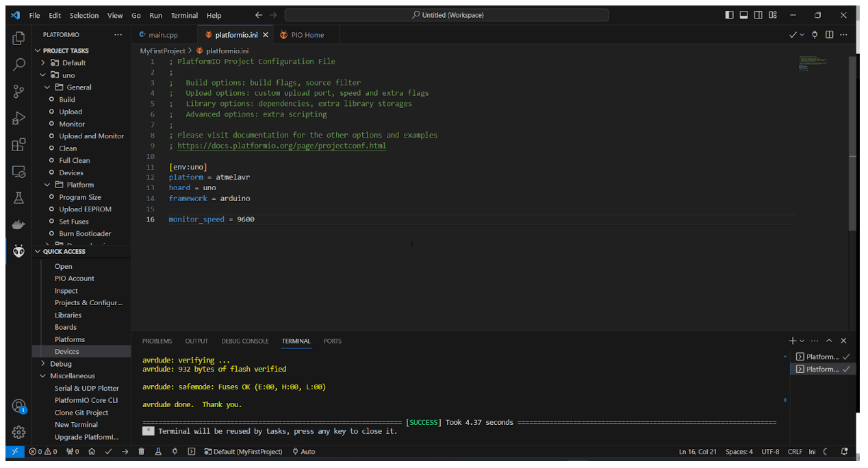
Task: Open notifications bell in status bar
Action: (x=844, y=452)
